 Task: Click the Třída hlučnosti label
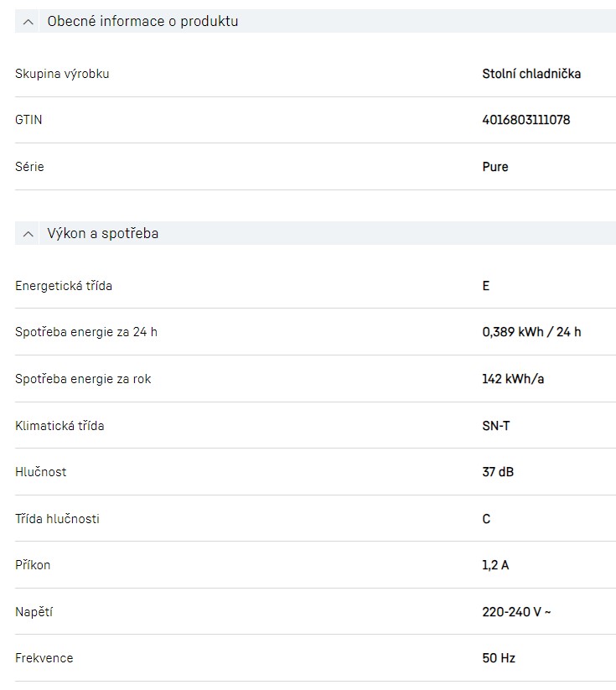pos(57,519)
